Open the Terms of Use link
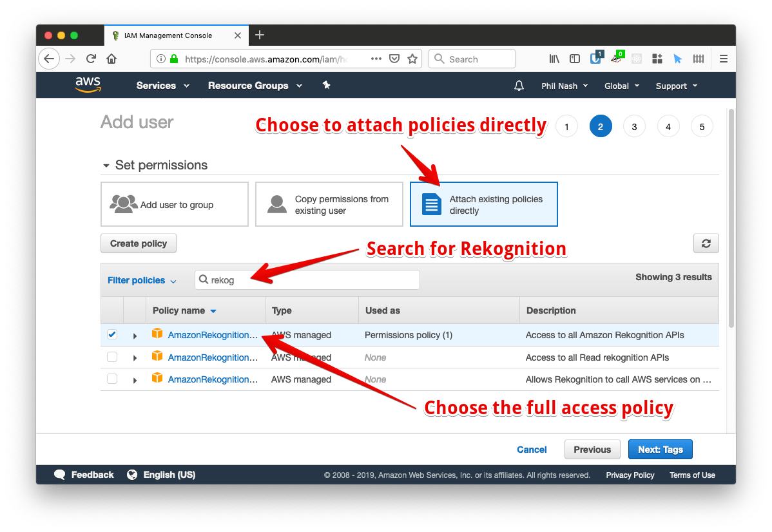Image resolution: width=772 pixels, height=532 pixels. 691,475
